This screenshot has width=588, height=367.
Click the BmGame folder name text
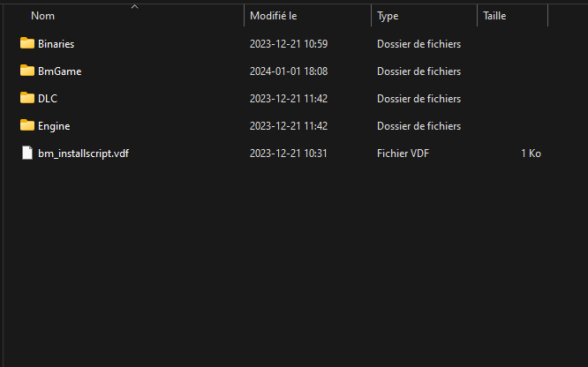coord(60,71)
